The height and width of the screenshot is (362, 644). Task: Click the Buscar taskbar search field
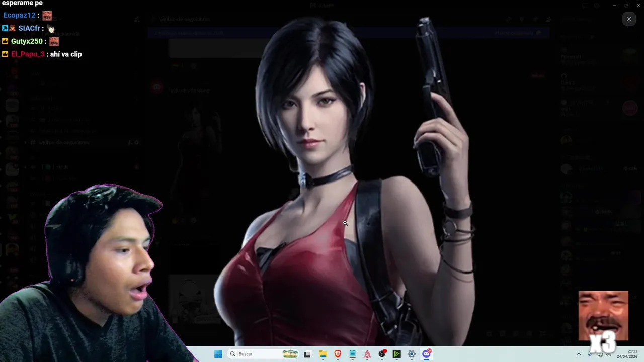(263, 354)
